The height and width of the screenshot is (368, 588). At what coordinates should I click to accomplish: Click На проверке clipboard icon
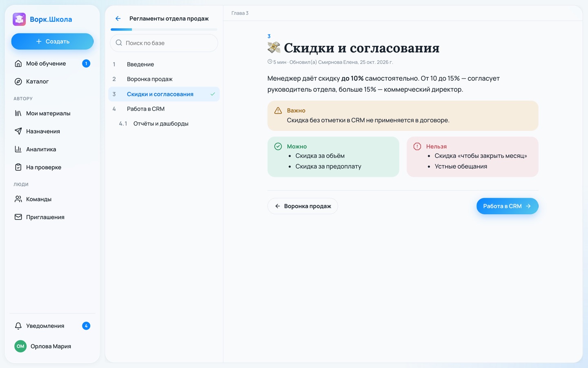18,167
